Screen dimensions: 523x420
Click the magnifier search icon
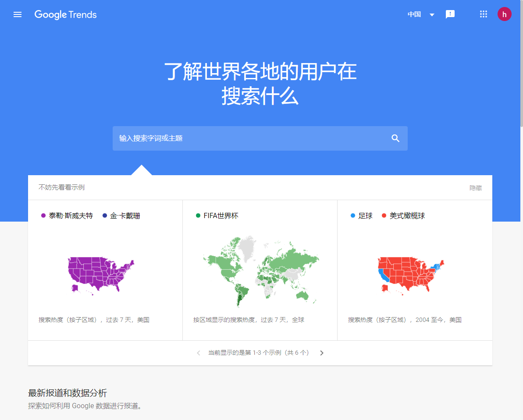395,138
